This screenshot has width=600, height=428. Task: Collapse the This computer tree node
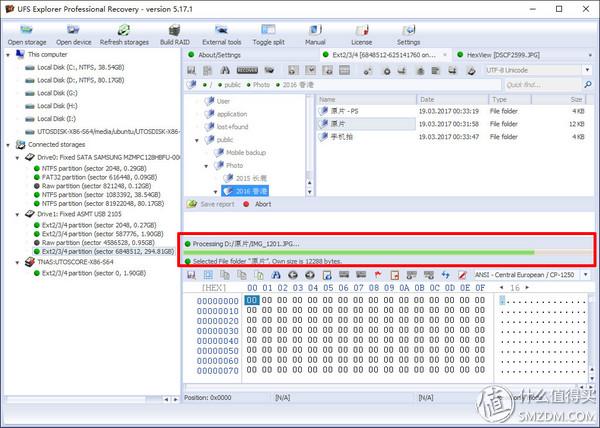[x=8, y=56]
